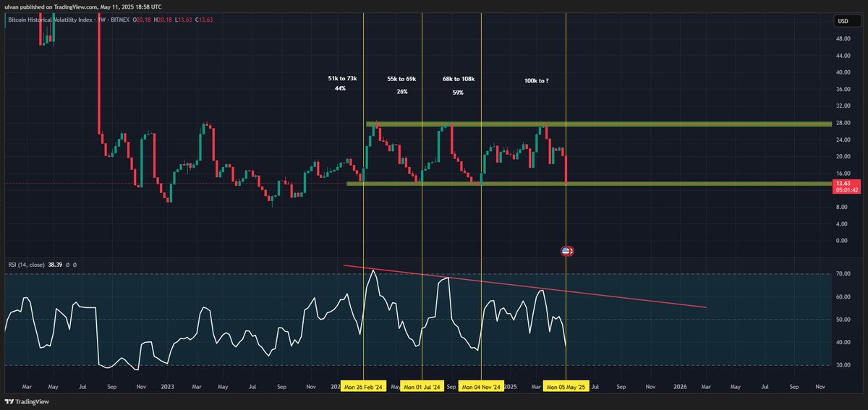Viewport: 868px width, 410px height.
Task: Click the '100k to ?' text annotation
Action: [536, 80]
